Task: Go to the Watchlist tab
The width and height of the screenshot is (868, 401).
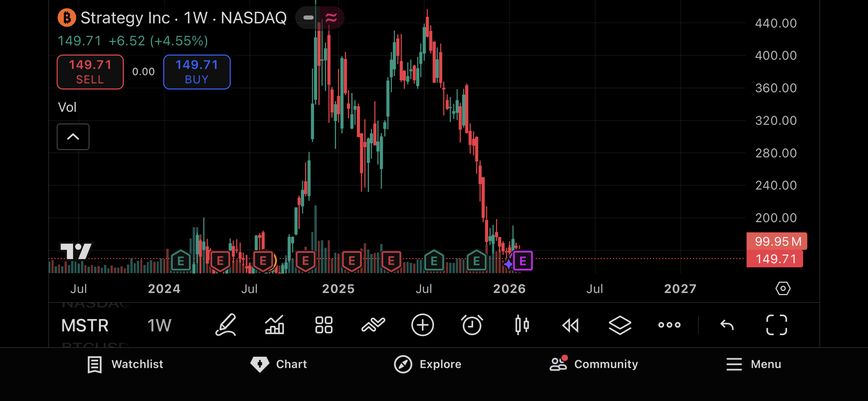Action: coord(125,364)
